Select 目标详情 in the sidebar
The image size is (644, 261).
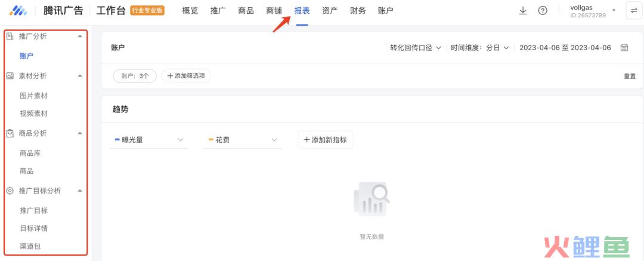point(33,229)
